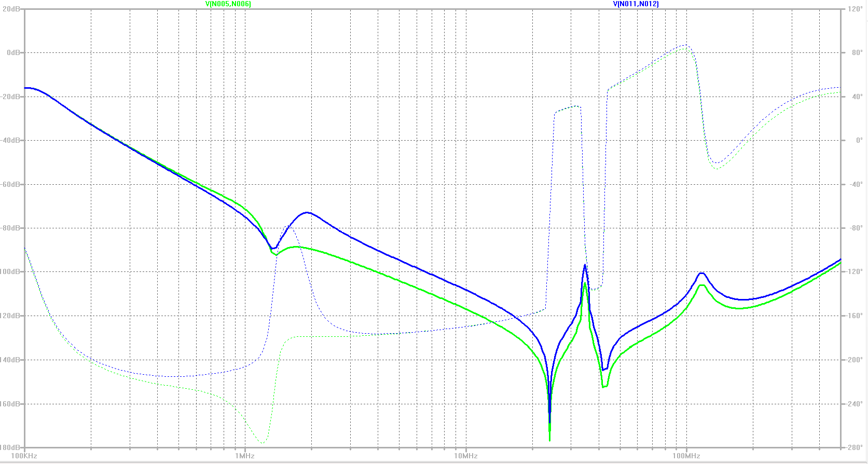Click the -120° phase axis label
868x464 pixels.
(x=855, y=272)
